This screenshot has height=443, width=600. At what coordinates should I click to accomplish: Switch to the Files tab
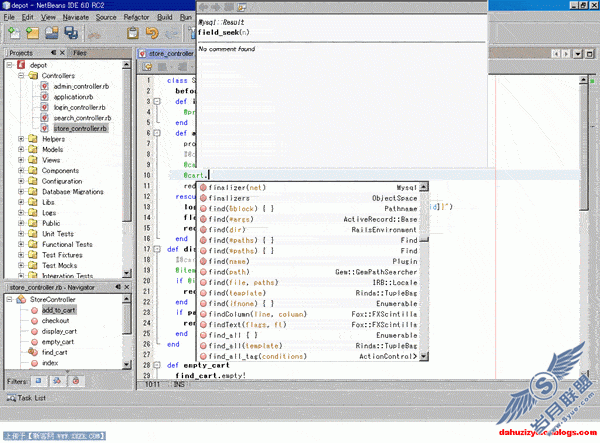point(80,53)
